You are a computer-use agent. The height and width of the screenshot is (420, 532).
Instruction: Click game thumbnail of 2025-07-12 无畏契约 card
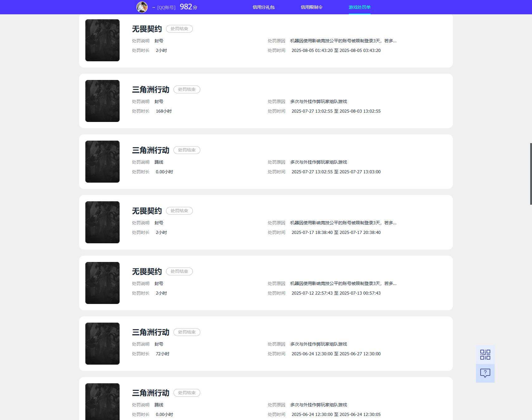tap(102, 283)
